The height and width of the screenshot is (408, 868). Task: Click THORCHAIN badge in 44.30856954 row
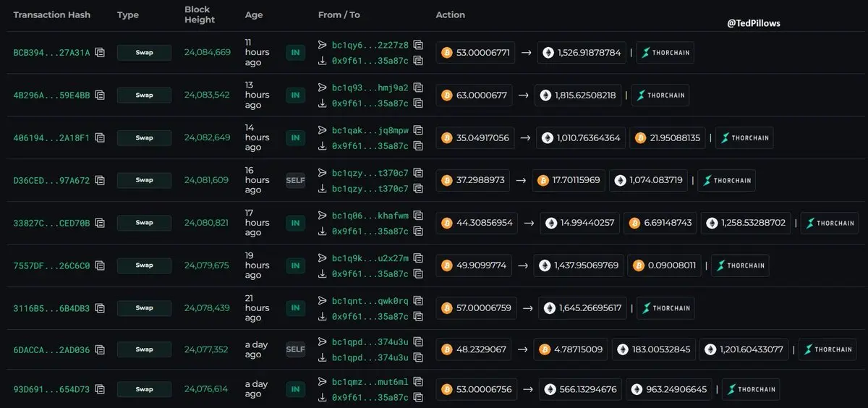830,224
